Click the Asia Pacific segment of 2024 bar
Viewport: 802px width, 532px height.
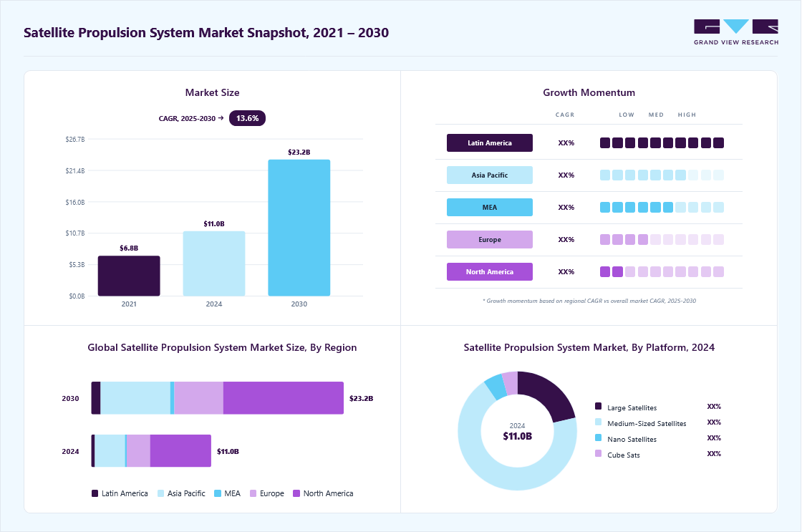110,450
